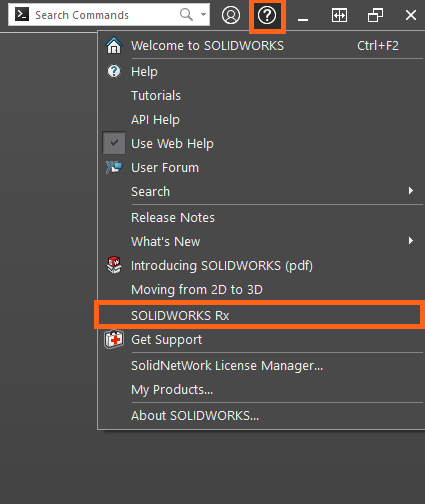Viewport: 425px width, 504px height.
Task: Expand the Search submenu
Action: click(x=261, y=192)
